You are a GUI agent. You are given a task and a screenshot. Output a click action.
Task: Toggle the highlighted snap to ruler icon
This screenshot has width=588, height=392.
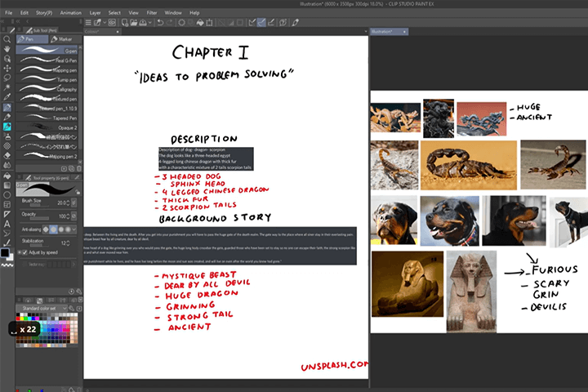click(261, 23)
